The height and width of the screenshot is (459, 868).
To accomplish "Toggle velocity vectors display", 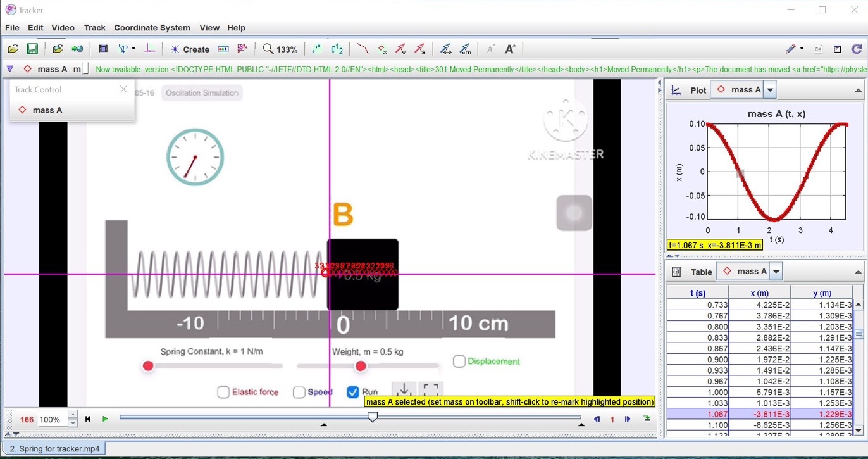I will pyautogui.click(x=401, y=49).
